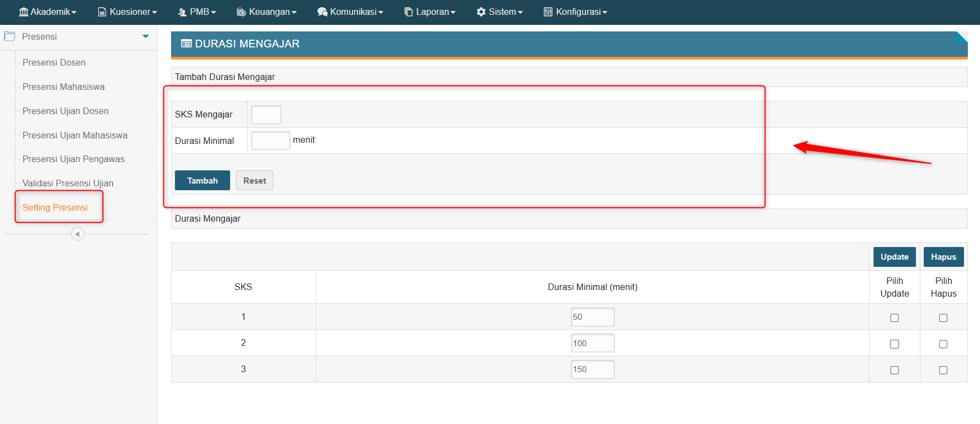Click the Laporan clipboard icon

(408, 12)
